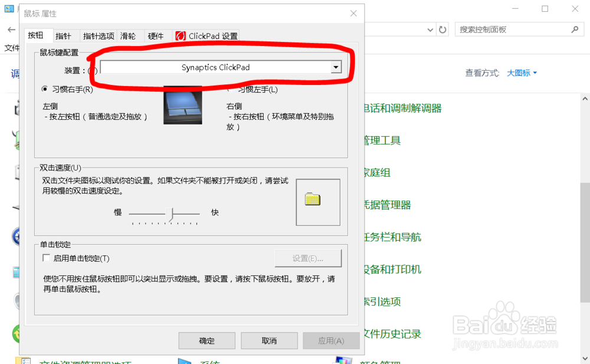590x364 pixels.
Task: Open the Synaptics ClickPad device dropdown
Action: [x=335, y=67]
